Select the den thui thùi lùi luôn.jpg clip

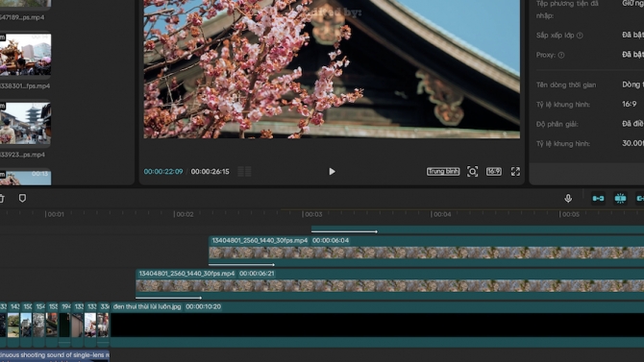tap(377, 325)
